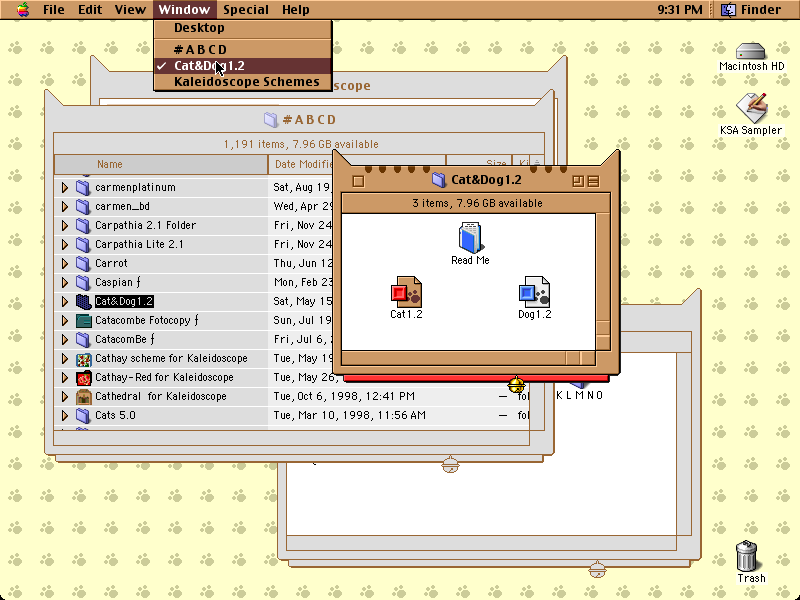This screenshot has height=600, width=800.
Task: Open the Read Me document icon
Action: tap(470, 237)
